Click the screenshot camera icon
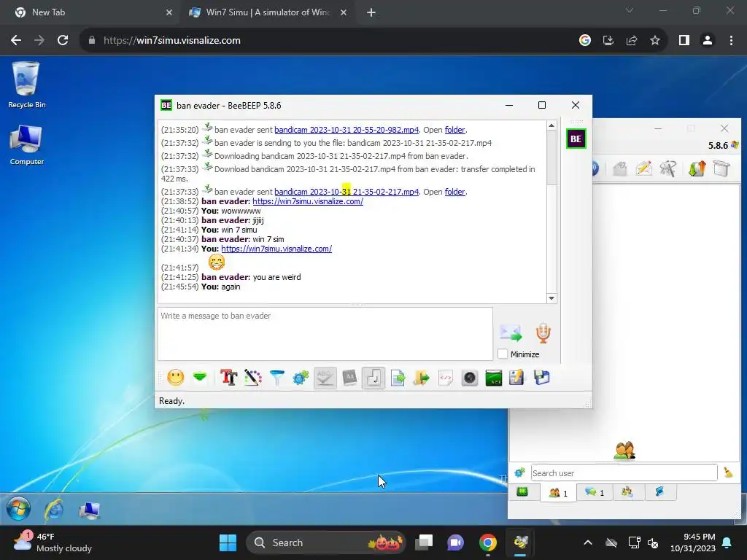 [469, 378]
